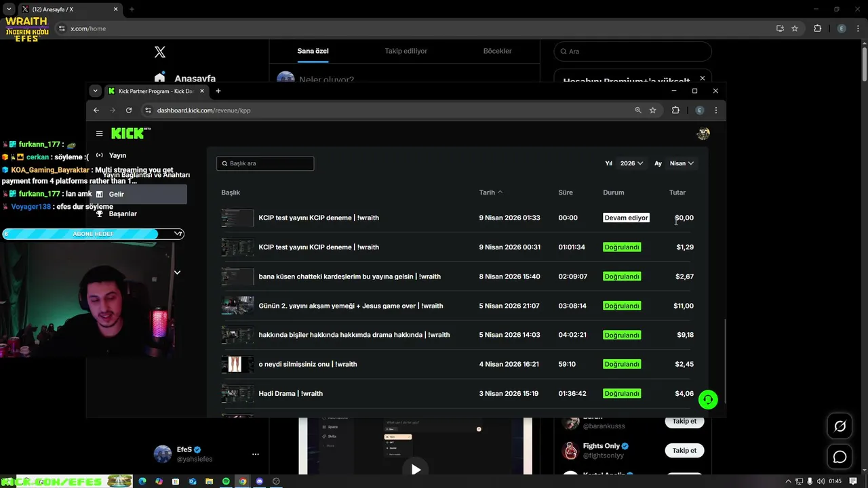868x488 pixels.
Task: Open Chrome menu in Kick window
Action: click(715, 110)
